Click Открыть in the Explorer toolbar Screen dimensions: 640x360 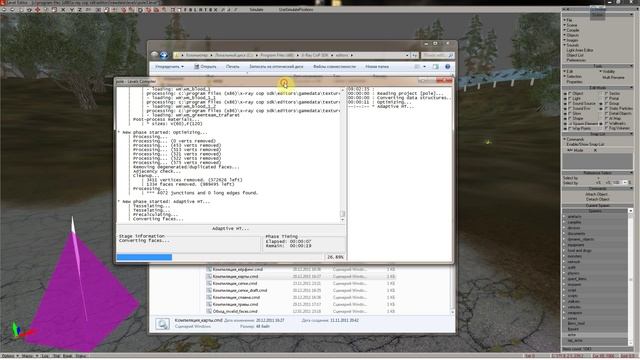[x=205, y=67]
